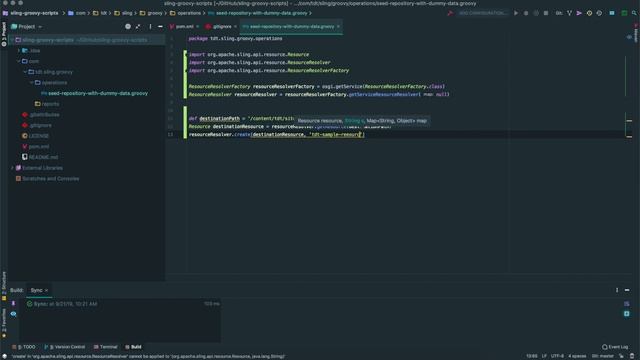Viewport: 640px width, 360px height.
Task: Open the Event Log button
Action: (615, 347)
